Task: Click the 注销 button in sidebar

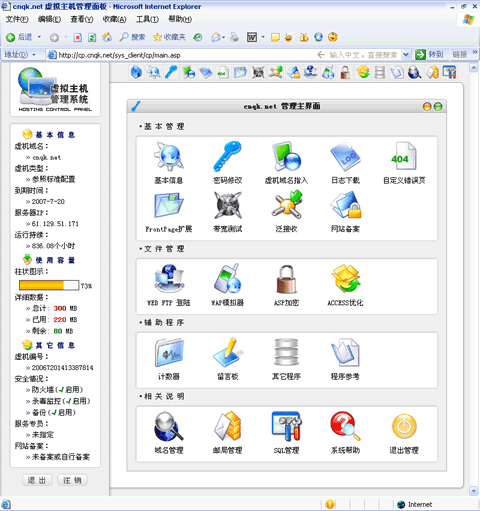Action: (72, 480)
